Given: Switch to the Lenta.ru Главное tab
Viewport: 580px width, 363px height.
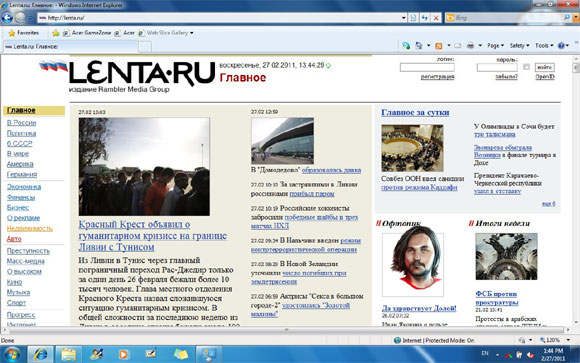Looking at the screenshot, I should point(70,47).
